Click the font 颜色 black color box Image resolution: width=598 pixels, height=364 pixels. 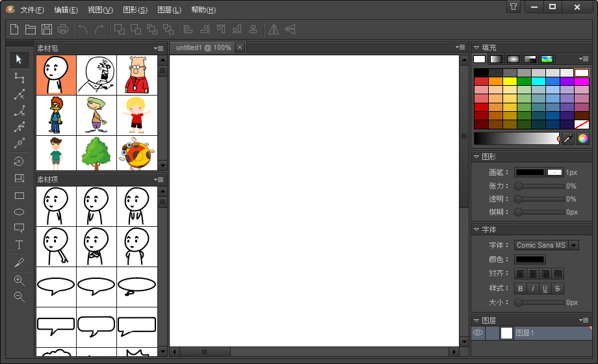pos(530,259)
